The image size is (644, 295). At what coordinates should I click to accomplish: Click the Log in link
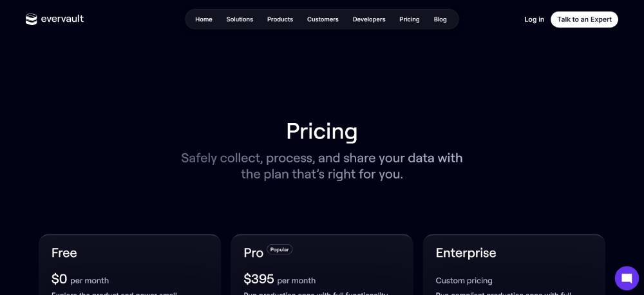click(534, 19)
